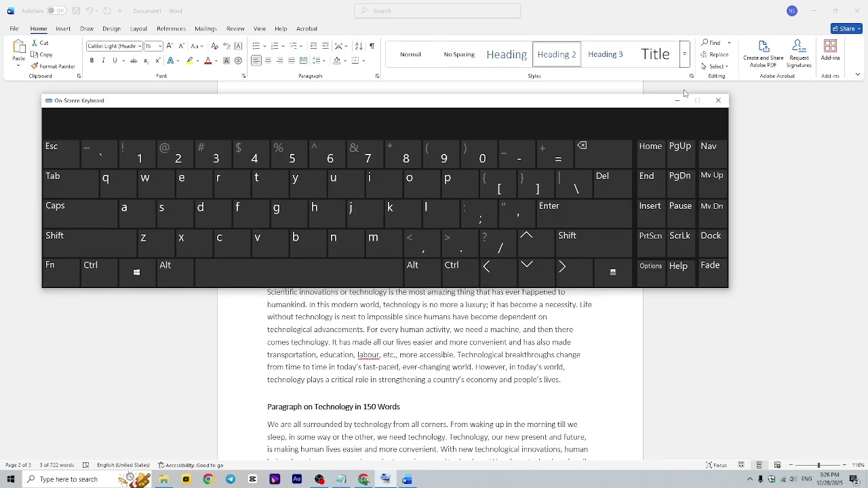Toggle Caps key on On-Screen Keyboard
Screen dimensions: 868x488
click(x=79, y=213)
